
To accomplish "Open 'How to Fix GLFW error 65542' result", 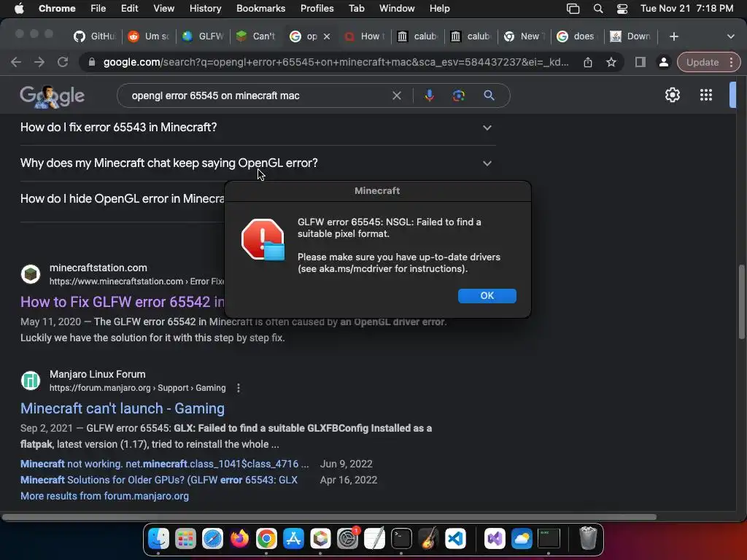I will [122, 302].
